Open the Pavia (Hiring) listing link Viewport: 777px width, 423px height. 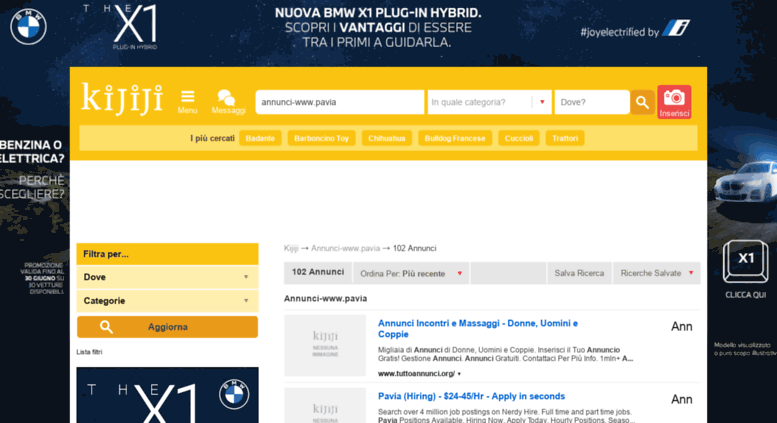(x=471, y=396)
